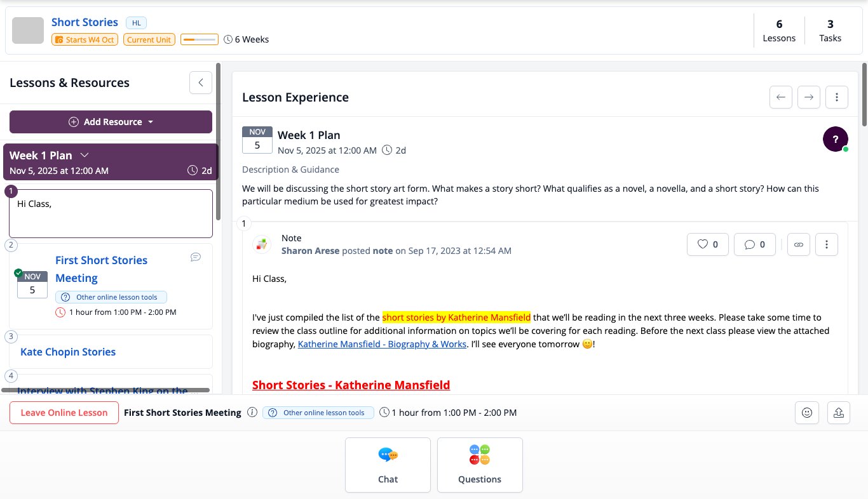868x499 pixels.
Task: Click Nov 5 calendar icon in Week 1 Plan header
Action: 257,140
